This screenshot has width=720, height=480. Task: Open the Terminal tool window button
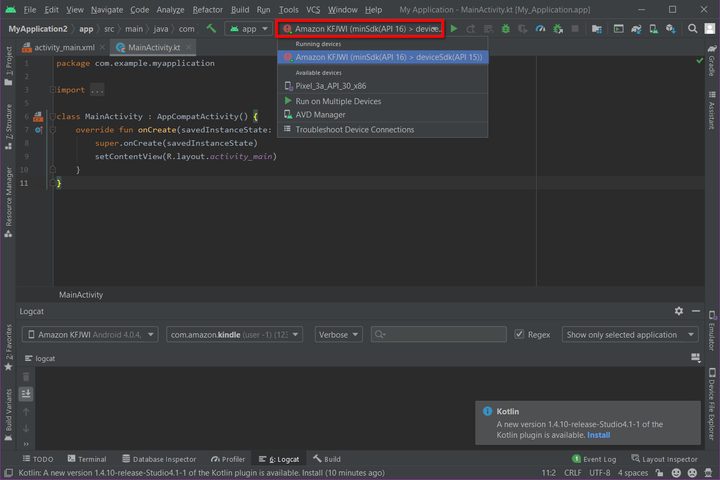(87, 459)
